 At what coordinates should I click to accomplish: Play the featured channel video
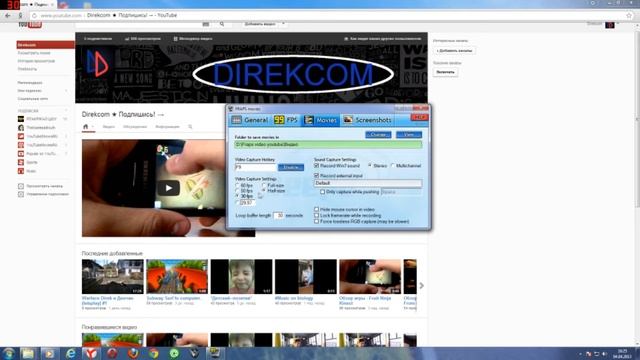[x=169, y=188]
